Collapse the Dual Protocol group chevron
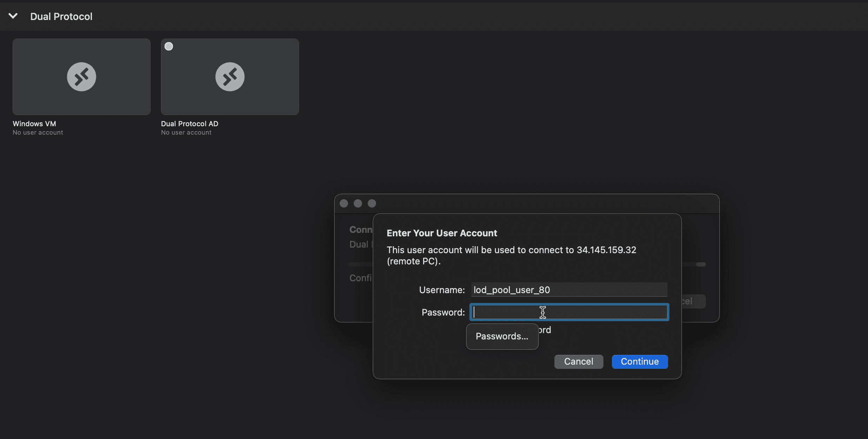The image size is (868, 439). coord(13,16)
